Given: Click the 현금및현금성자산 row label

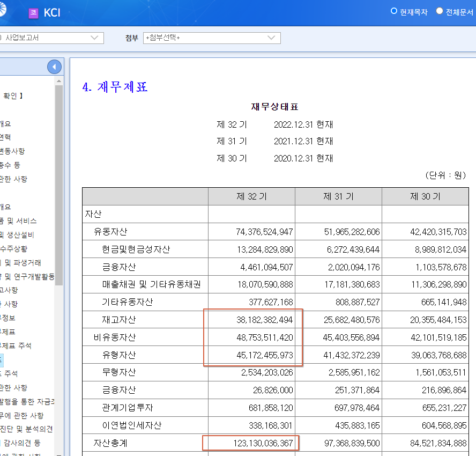Looking at the screenshot, I should coord(136,249).
